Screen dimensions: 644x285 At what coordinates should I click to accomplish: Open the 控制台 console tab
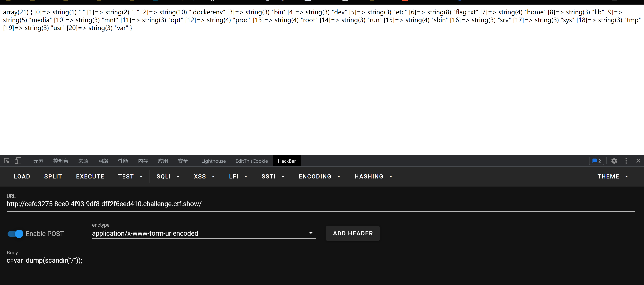click(61, 161)
